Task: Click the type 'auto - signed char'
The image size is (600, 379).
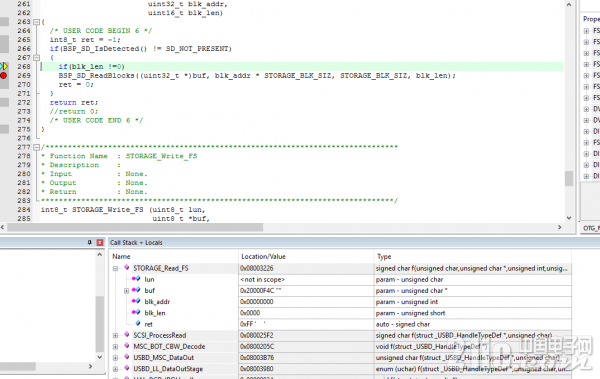Action: click(x=403, y=324)
